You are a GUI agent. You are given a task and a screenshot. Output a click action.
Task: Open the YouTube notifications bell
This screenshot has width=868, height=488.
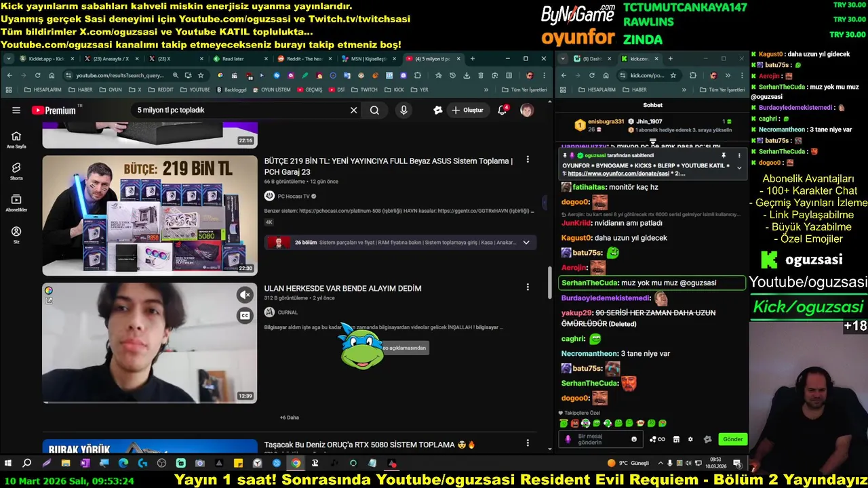coord(502,110)
